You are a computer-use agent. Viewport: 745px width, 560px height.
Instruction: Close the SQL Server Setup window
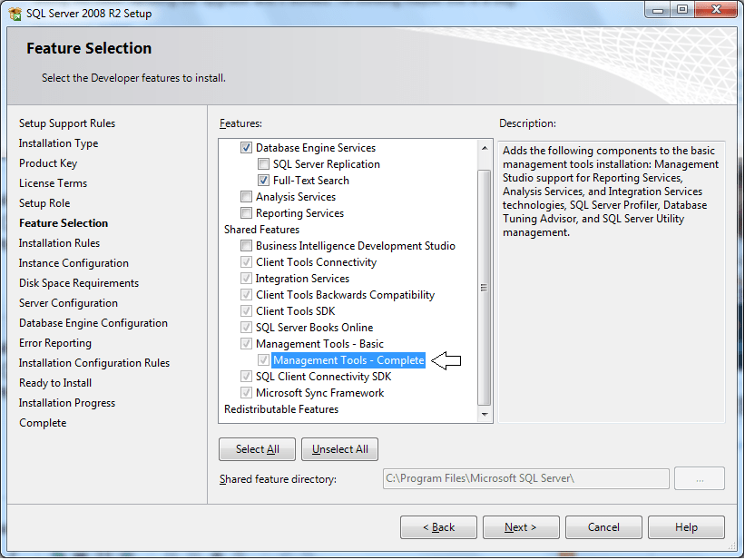click(717, 9)
